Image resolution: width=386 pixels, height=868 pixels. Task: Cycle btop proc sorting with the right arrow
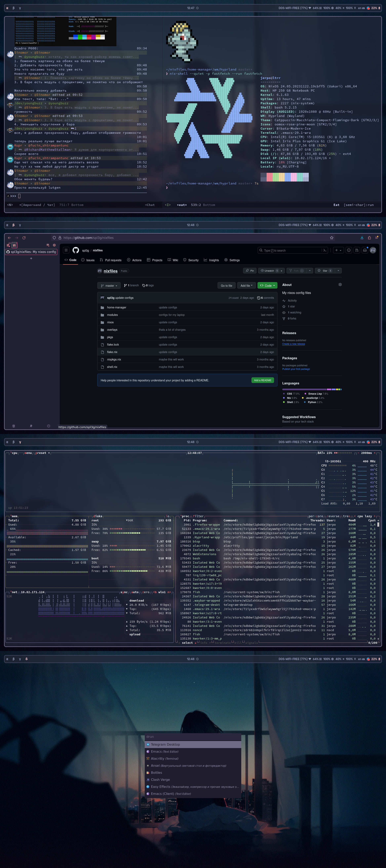(x=375, y=516)
